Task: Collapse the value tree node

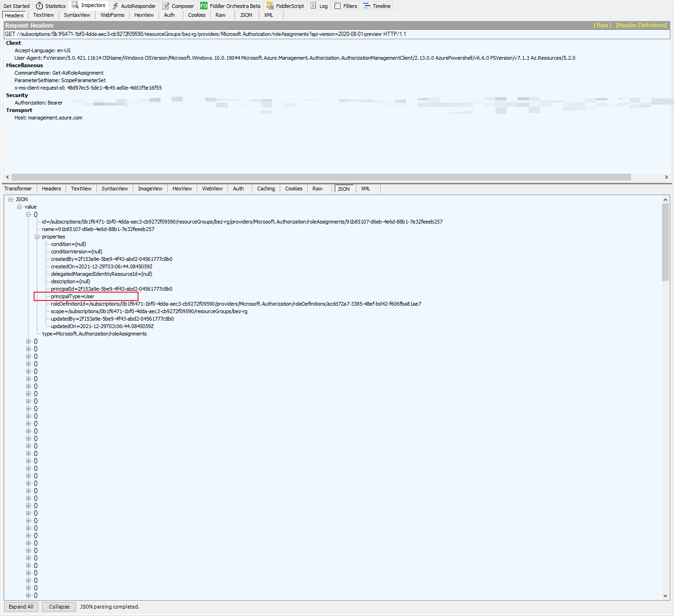Action: point(20,207)
